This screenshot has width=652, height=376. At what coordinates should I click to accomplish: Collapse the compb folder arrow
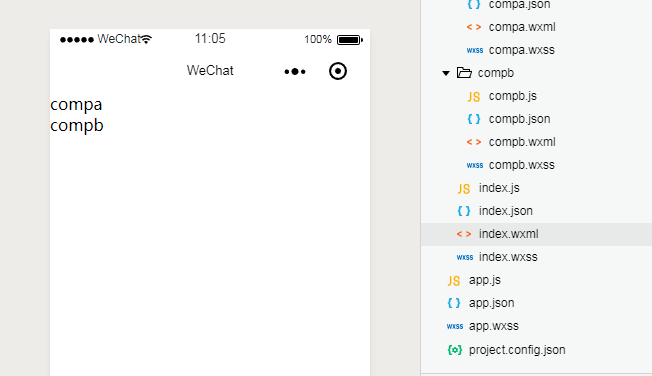coord(446,73)
